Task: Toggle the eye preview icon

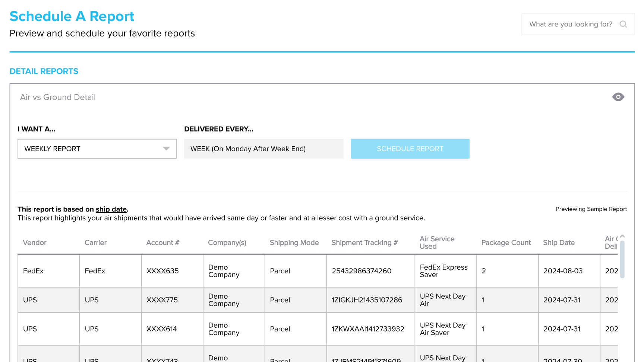Action: click(618, 97)
